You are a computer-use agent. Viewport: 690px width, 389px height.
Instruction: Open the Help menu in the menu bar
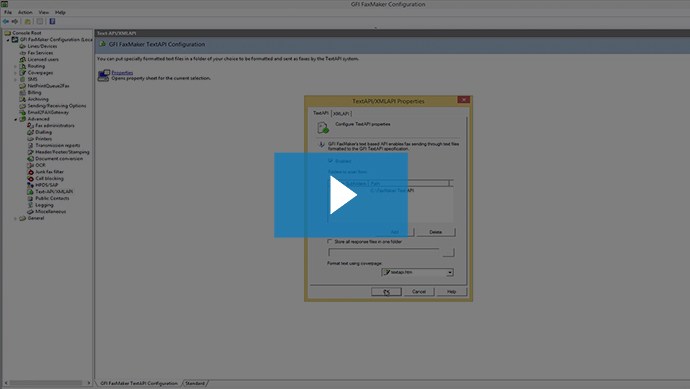tap(60, 12)
